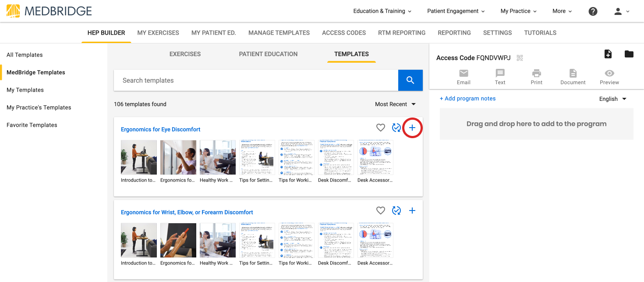Select My Practice's Templates in sidebar
Viewport: 644px width, 282px height.
39,107
